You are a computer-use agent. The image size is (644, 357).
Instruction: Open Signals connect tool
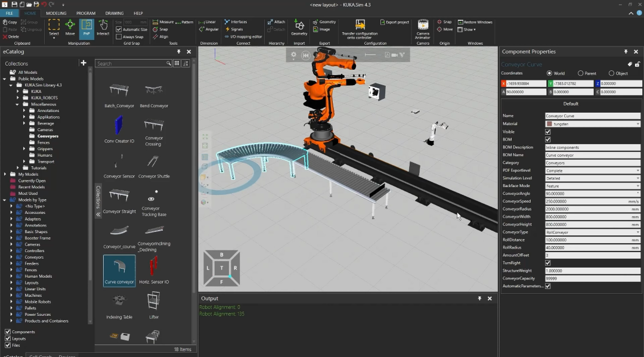[x=234, y=29]
